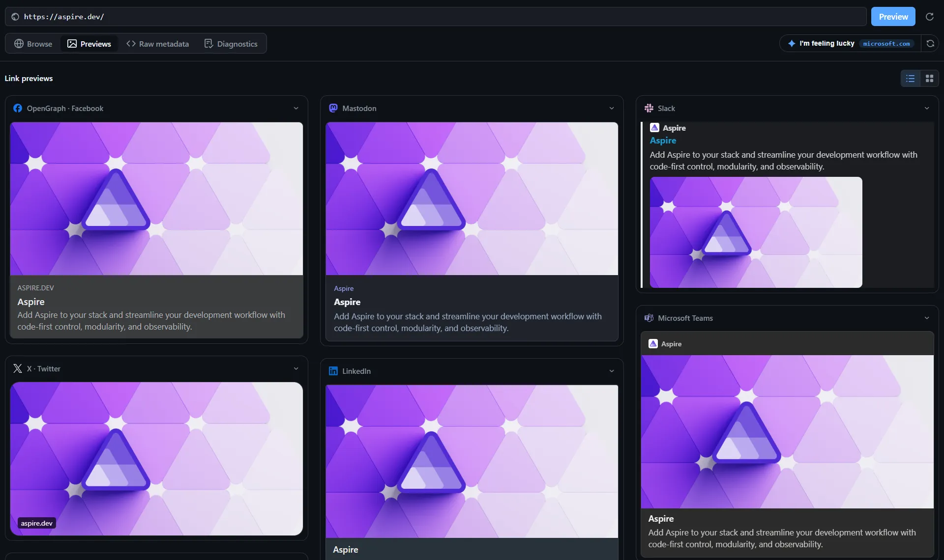Click ASPIRE.DEV domain text in Facebook card
The height and width of the screenshot is (560, 944).
(35, 288)
